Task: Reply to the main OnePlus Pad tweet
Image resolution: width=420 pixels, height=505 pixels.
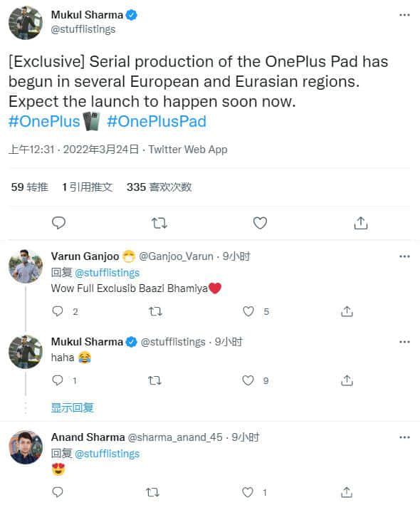Action: tap(58, 223)
